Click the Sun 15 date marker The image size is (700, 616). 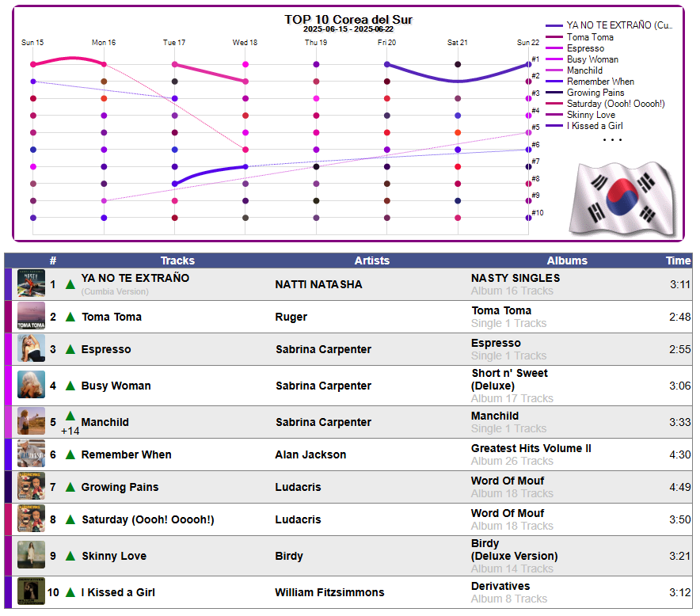coord(32,43)
